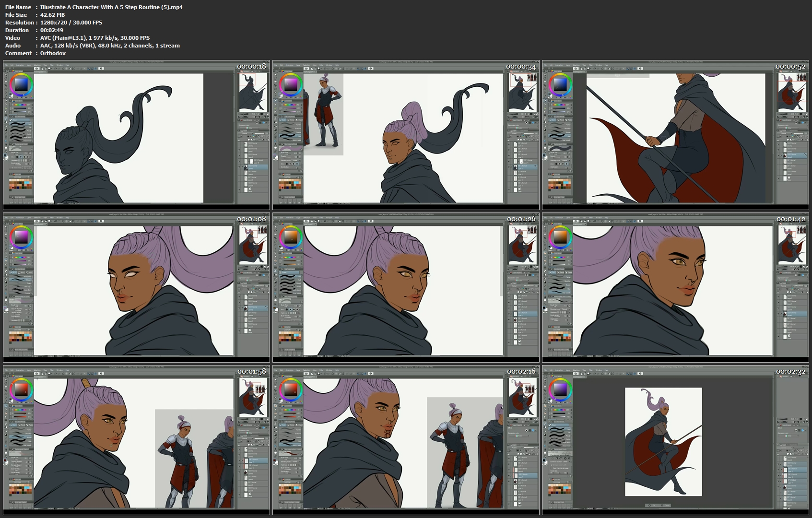Screen dimensions: 812x518
Task: Open the File menu in the 00:00:18 frame
Action: (x=7, y=65)
